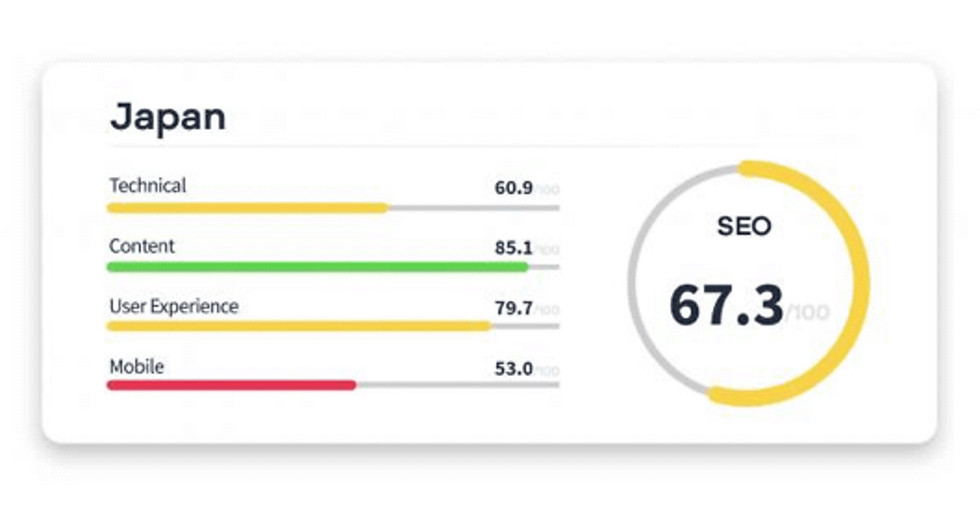Viewport: 980px width, 514px height.
Task: Select the User Experience label
Action: tap(174, 307)
